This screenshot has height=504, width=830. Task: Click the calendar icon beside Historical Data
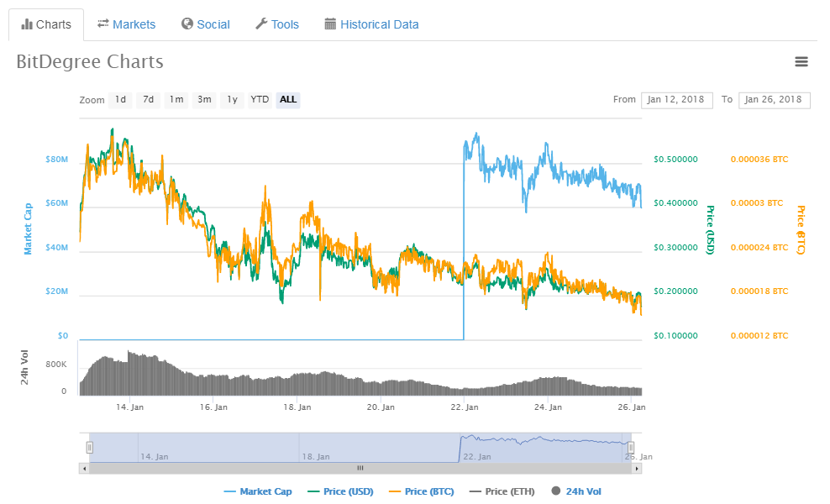tap(330, 24)
